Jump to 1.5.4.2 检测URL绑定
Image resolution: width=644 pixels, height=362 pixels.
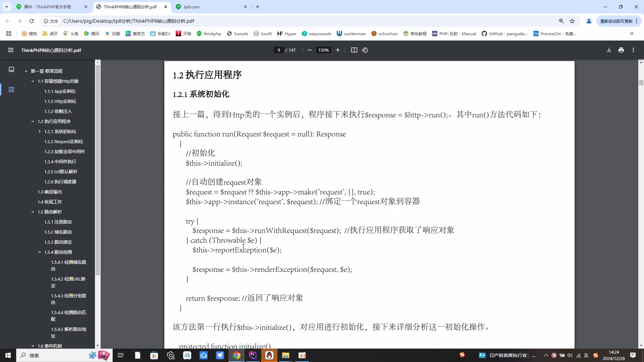click(68, 282)
